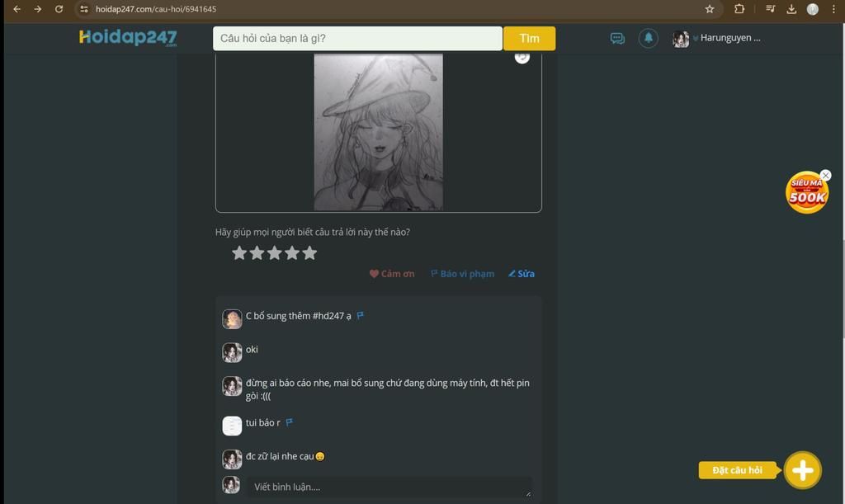The height and width of the screenshot is (504, 845).
Task: Click Sửa edit link
Action: [x=522, y=274]
